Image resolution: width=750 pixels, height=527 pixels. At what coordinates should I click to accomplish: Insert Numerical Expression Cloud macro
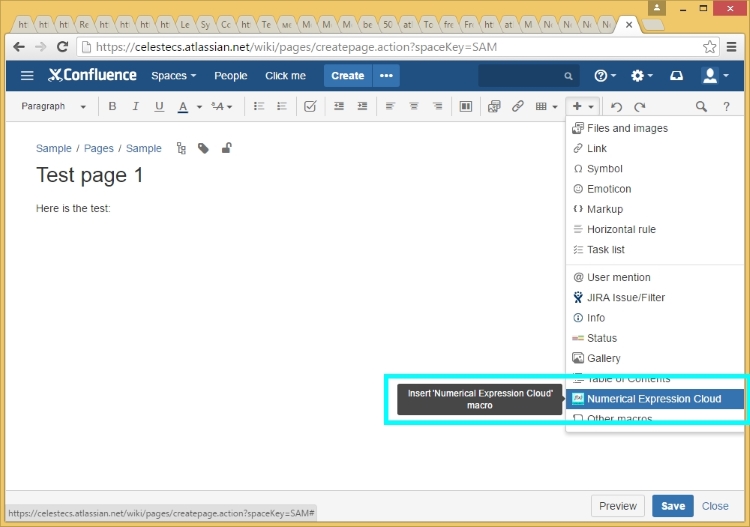coord(654,399)
